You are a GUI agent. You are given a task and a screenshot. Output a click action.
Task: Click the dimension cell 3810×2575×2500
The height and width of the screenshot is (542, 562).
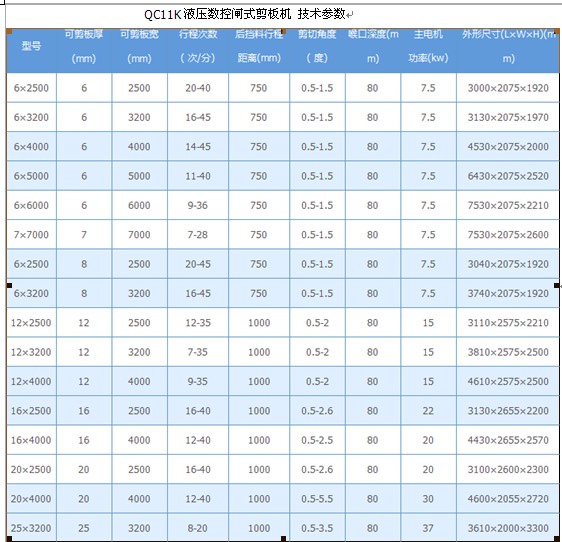pos(508,352)
